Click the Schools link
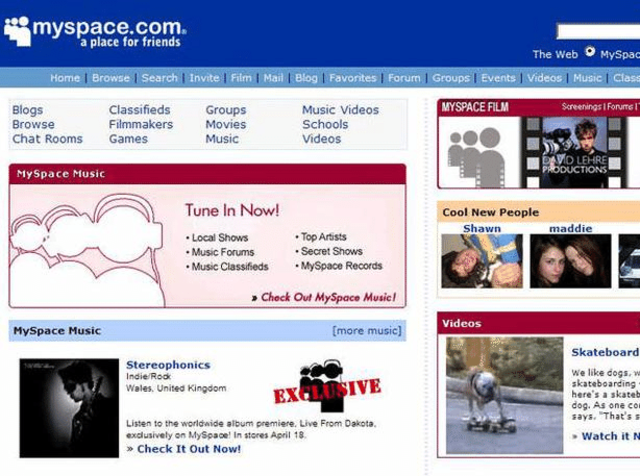Viewport: 640px width, 476px height. click(325, 124)
